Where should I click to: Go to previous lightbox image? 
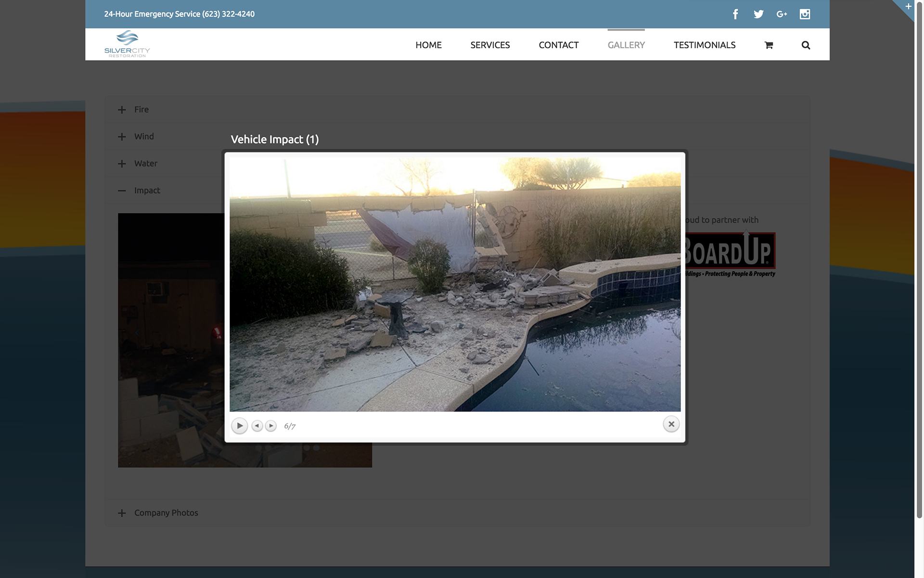tap(257, 426)
